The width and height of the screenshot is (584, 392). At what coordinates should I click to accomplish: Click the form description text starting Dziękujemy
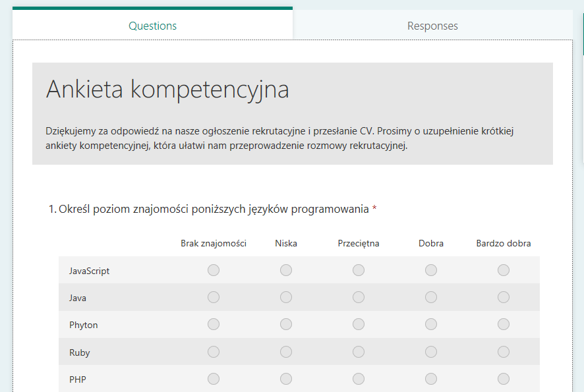pyautogui.click(x=279, y=138)
